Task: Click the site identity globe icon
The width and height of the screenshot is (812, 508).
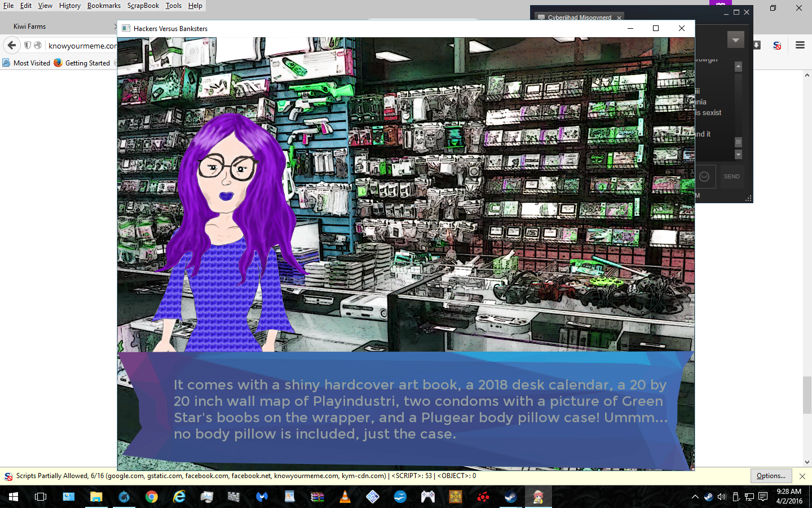Action: (x=38, y=45)
